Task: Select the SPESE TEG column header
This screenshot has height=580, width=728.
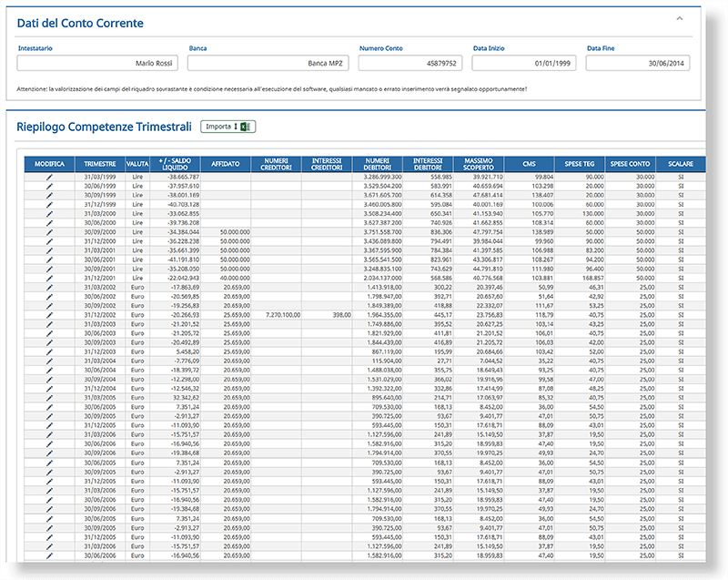Action: pyautogui.click(x=580, y=164)
